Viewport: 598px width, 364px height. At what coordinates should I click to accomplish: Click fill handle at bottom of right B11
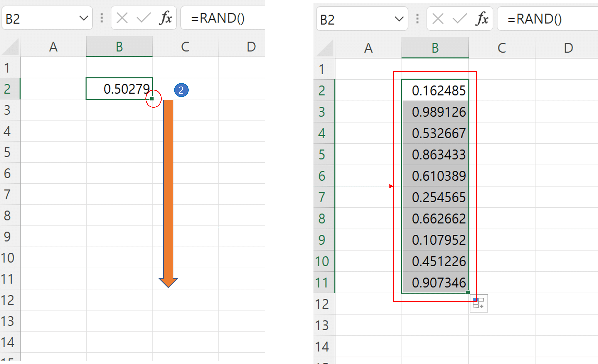(468, 292)
